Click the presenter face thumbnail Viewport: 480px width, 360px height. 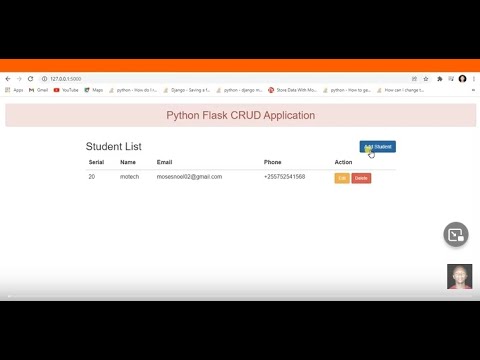tap(459, 276)
